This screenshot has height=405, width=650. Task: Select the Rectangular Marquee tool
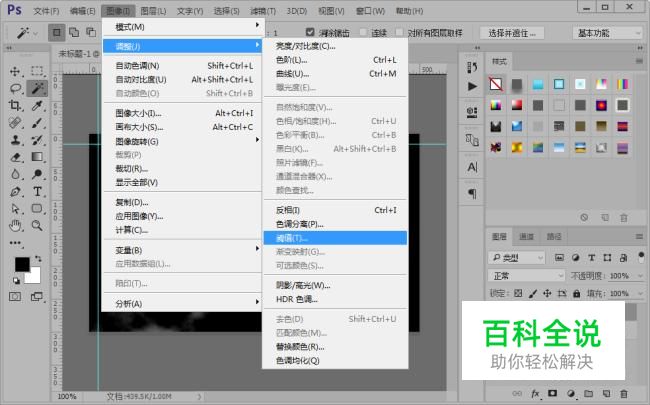(x=37, y=71)
